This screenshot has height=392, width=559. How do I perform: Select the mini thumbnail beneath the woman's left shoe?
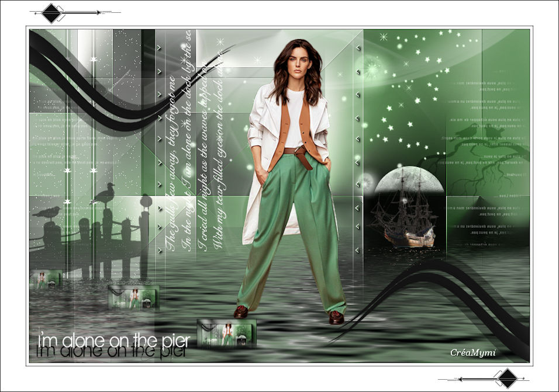(x=226, y=333)
